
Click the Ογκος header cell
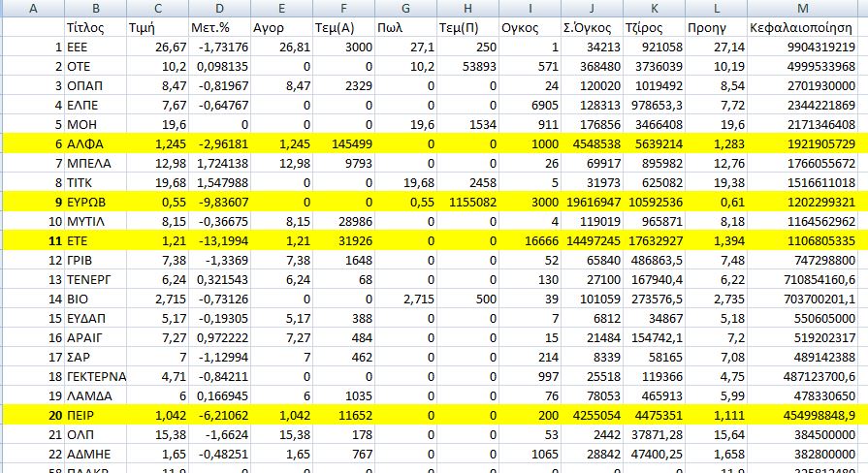(x=530, y=28)
